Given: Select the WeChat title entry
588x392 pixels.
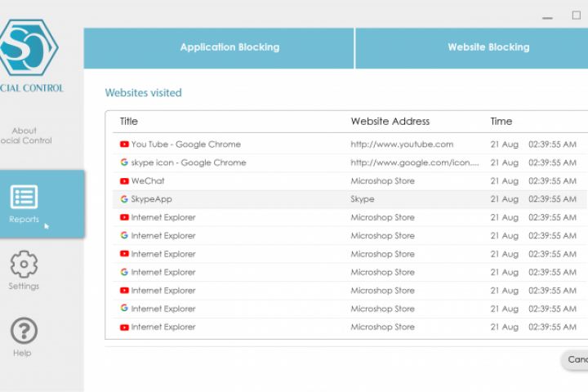Looking at the screenshot, I should (148, 181).
